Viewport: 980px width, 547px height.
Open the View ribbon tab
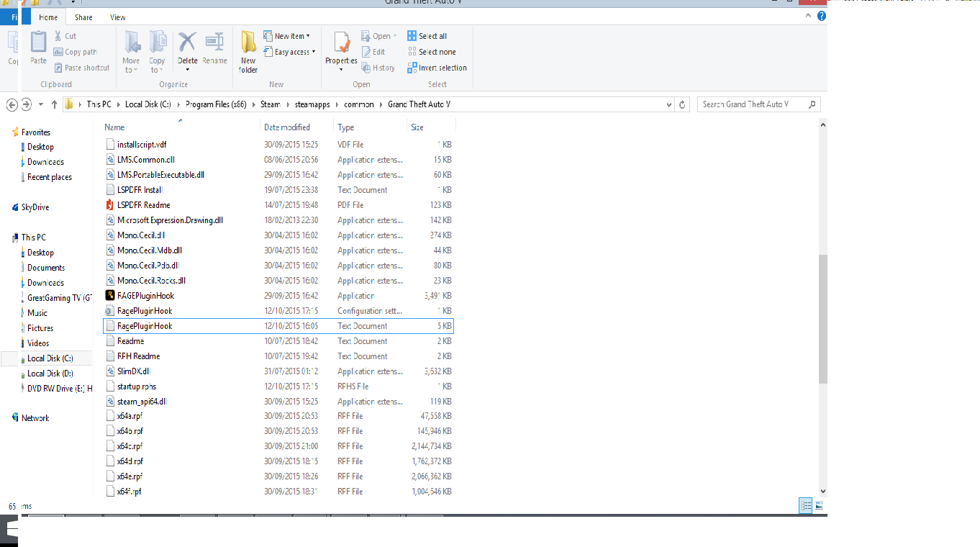(118, 17)
